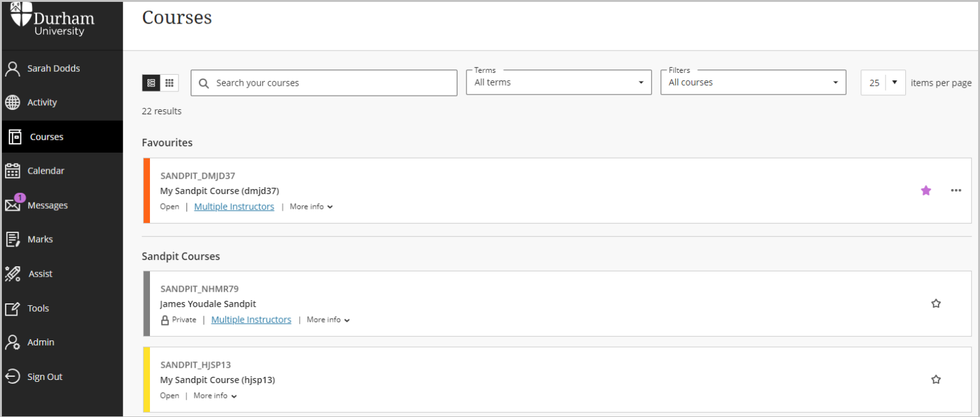Open options menu for My Sandpit Course
The image size is (980, 417).
click(x=956, y=190)
